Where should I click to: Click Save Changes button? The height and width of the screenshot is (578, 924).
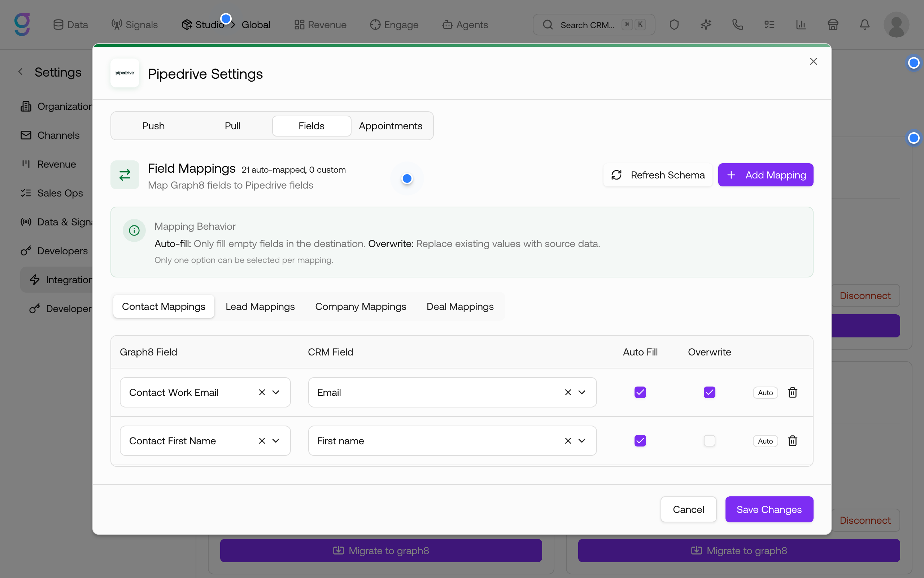[x=769, y=509]
